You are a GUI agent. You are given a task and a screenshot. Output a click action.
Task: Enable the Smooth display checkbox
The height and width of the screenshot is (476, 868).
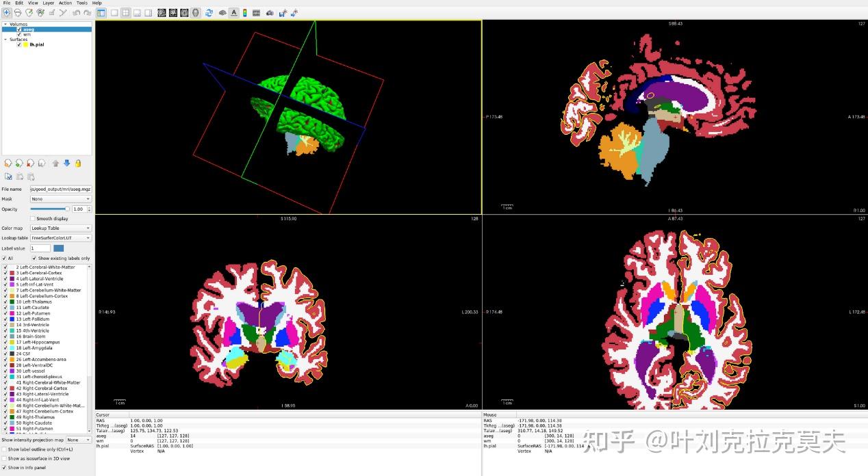point(32,217)
